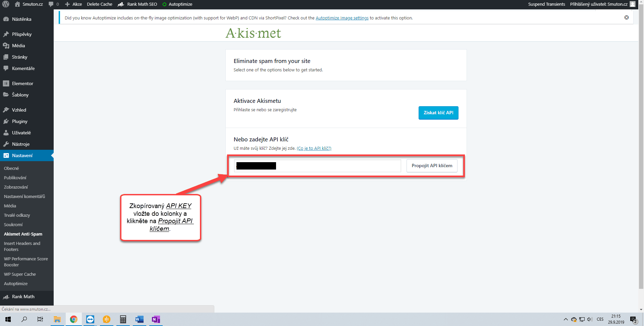The height and width of the screenshot is (326, 644).
Task: Open Soukromí submenu
Action: coord(13,224)
